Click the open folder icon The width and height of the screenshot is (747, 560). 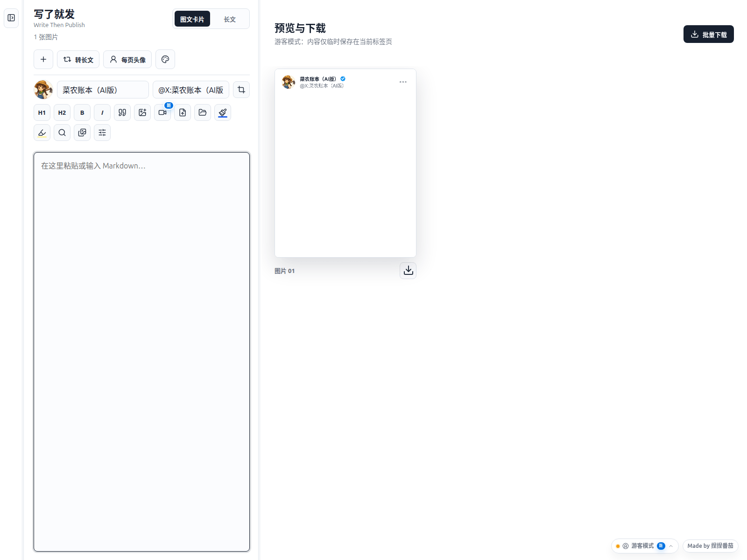tap(203, 112)
